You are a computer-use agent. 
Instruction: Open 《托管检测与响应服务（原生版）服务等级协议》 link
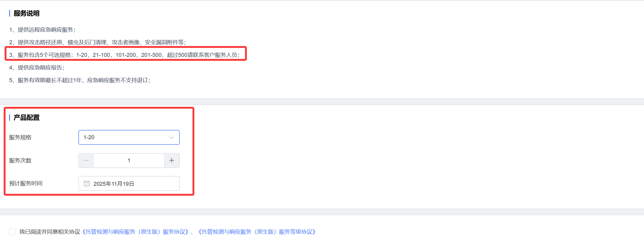257,232
